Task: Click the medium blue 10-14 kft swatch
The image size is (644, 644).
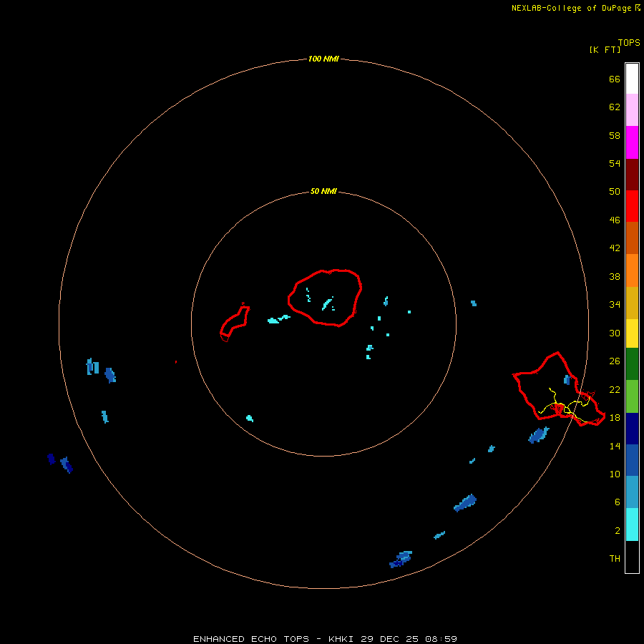Action: click(x=632, y=460)
